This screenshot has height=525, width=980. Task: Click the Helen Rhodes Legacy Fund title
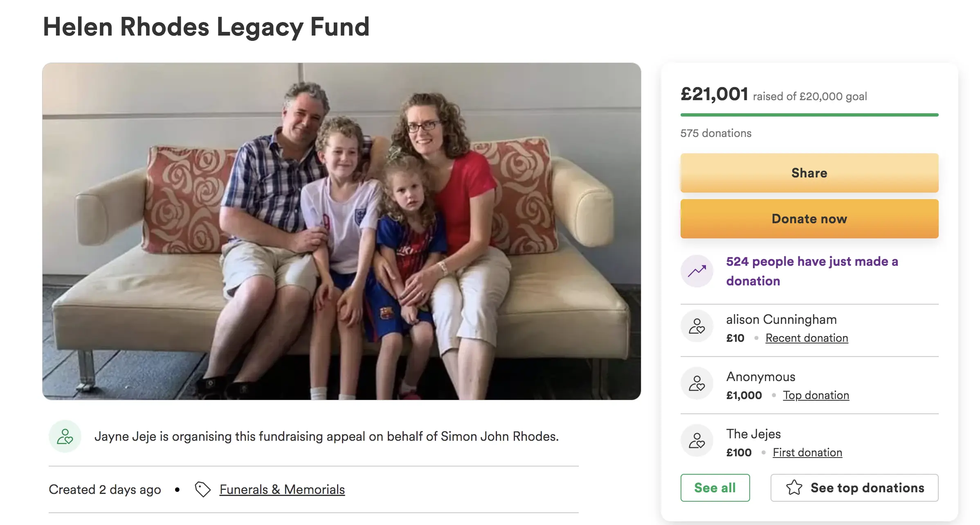pyautogui.click(x=206, y=27)
